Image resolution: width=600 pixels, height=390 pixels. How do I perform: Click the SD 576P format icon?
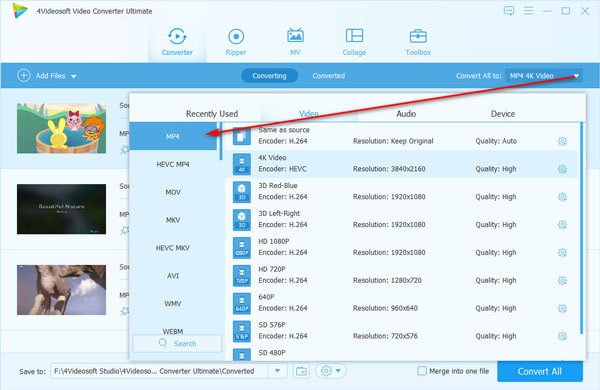click(x=242, y=331)
